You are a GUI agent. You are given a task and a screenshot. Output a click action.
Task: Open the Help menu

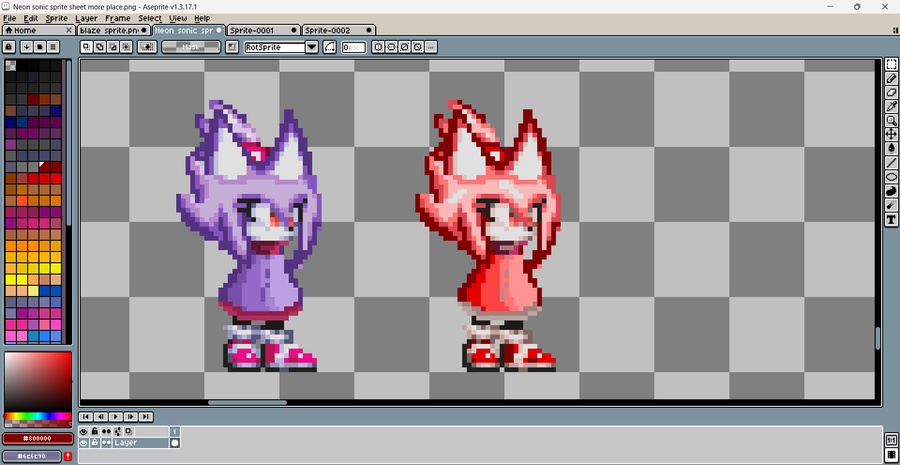click(x=202, y=18)
